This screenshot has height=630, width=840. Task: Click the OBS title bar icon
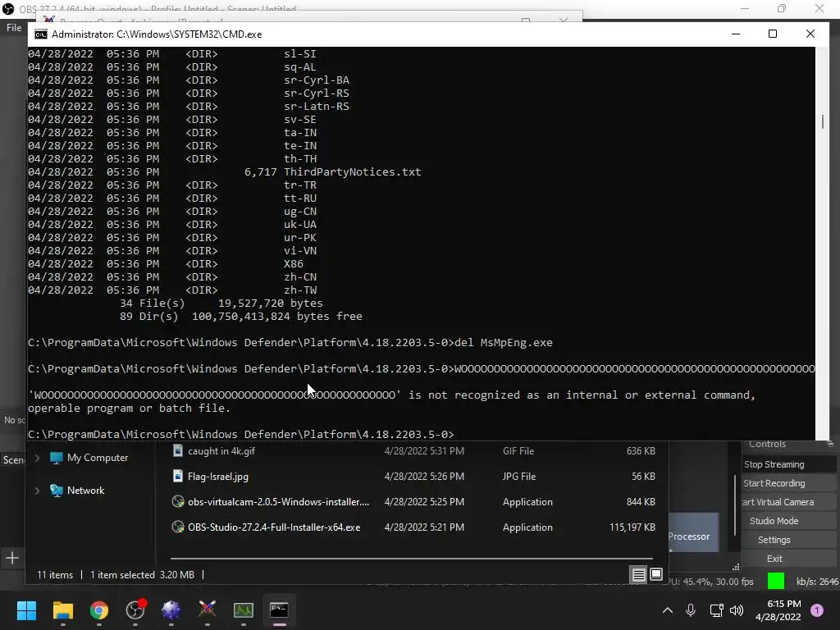(x=8, y=9)
